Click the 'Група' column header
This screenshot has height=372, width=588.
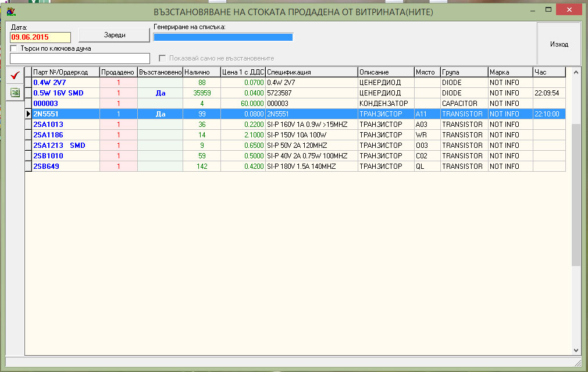click(x=464, y=72)
